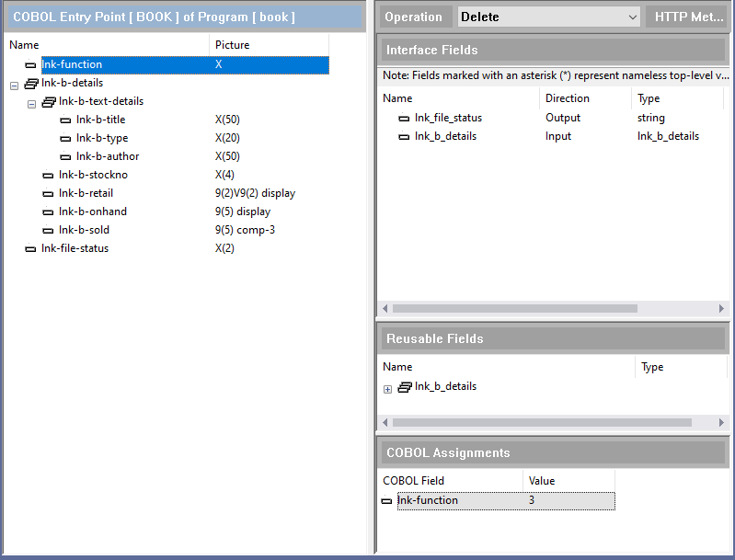
Task: Click the field icon beside lnk_file_status interface field
Action: pyautogui.click(x=404, y=119)
